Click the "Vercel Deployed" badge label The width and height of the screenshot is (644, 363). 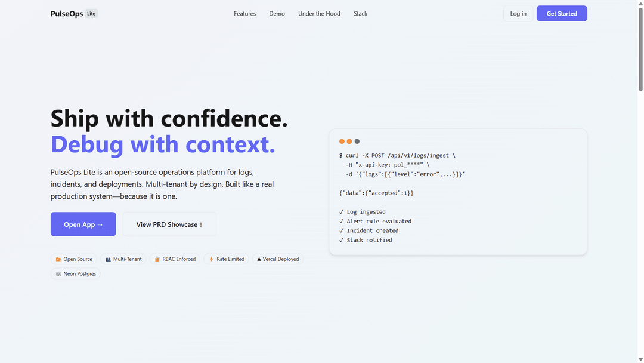[x=281, y=259]
